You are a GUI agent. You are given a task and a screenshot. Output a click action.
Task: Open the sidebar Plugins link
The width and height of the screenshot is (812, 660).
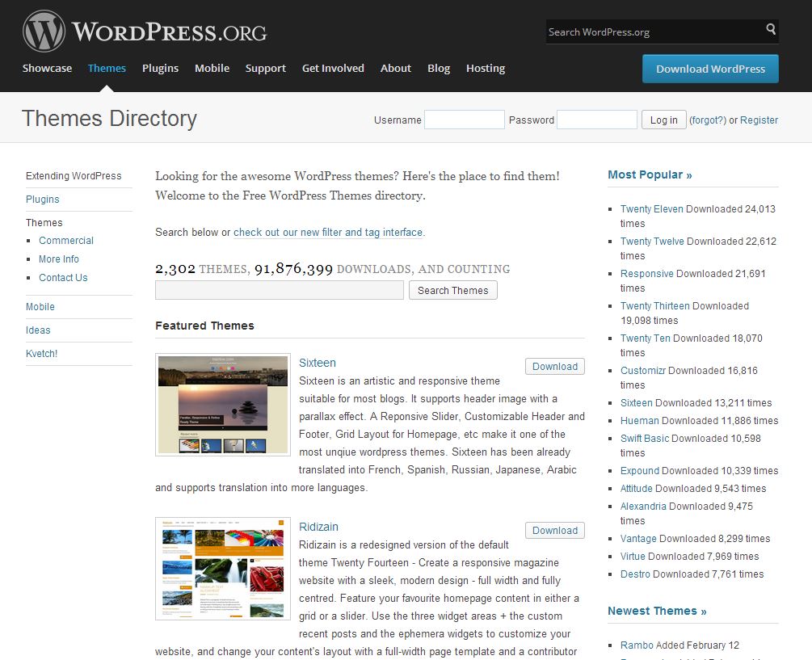pyautogui.click(x=43, y=200)
